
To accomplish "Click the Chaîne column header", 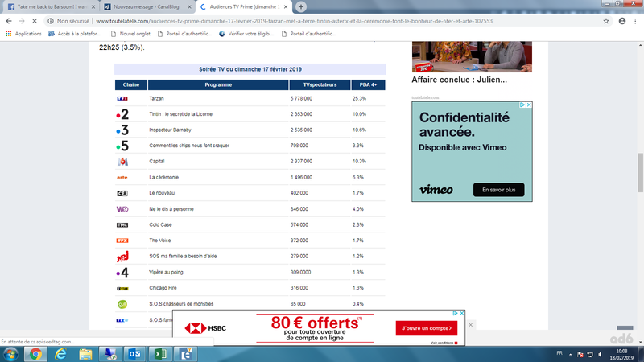I will click(x=131, y=84).
